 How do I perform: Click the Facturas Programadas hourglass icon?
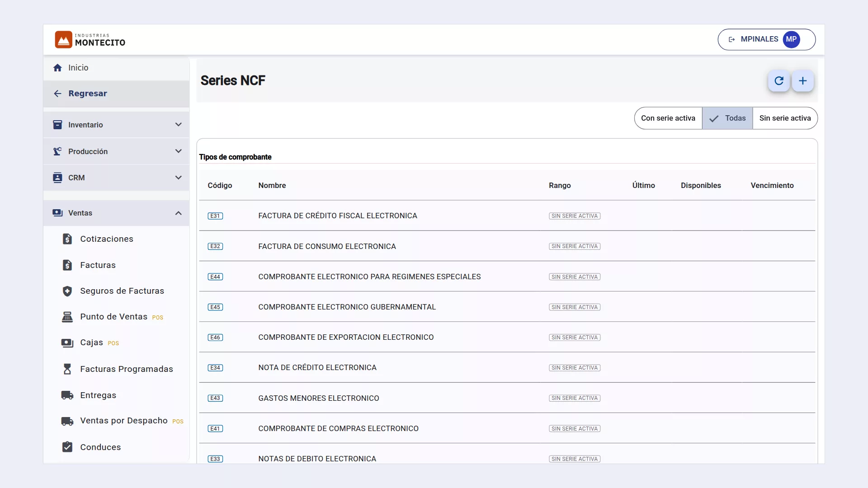pos(67,369)
